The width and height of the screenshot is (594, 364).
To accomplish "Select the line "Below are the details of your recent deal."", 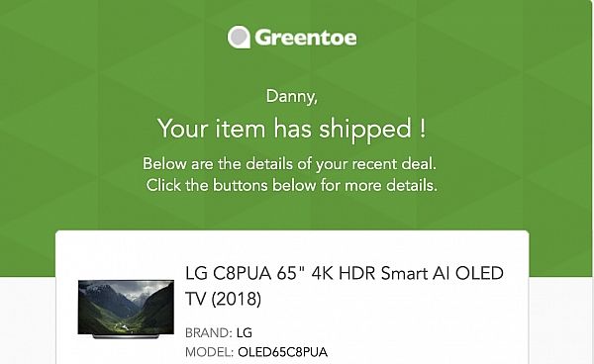I will pyautogui.click(x=289, y=164).
